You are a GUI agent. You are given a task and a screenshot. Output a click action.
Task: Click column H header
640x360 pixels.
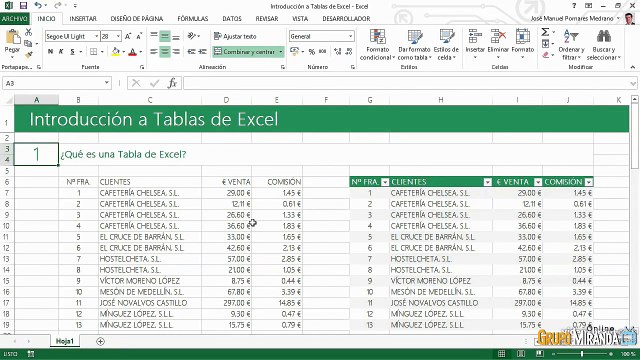click(x=441, y=100)
